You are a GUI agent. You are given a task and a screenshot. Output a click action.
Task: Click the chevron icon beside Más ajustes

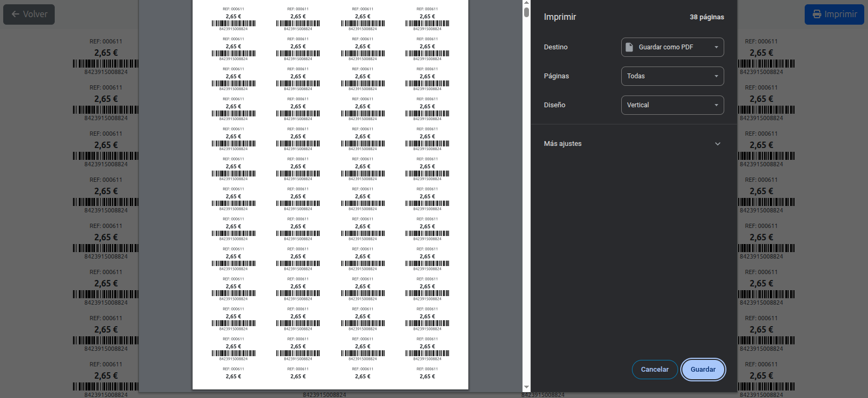pyautogui.click(x=717, y=144)
